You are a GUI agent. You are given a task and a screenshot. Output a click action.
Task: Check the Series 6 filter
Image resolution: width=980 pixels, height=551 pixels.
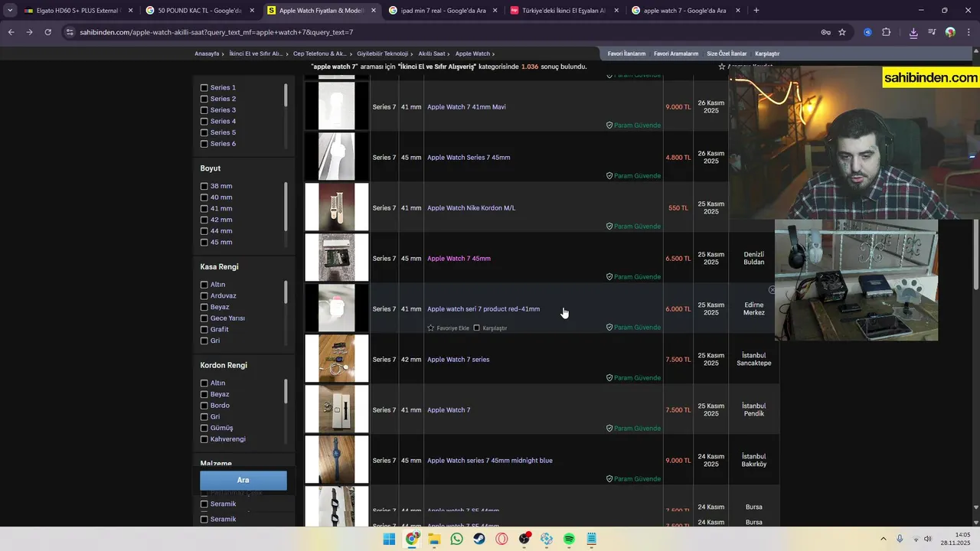click(x=204, y=144)
